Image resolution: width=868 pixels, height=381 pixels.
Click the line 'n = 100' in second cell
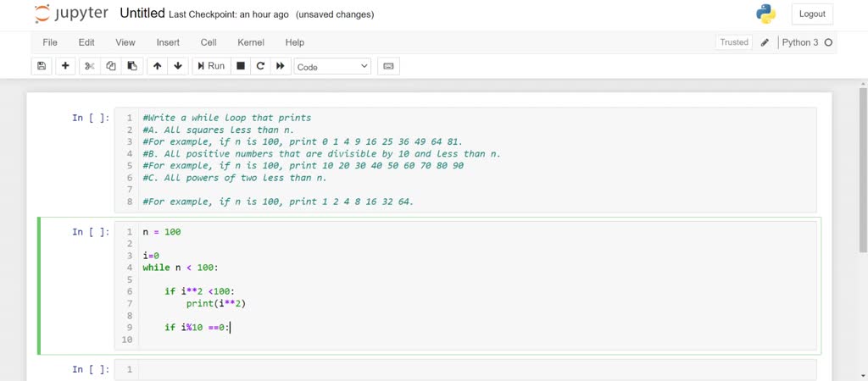pos(162,232)
